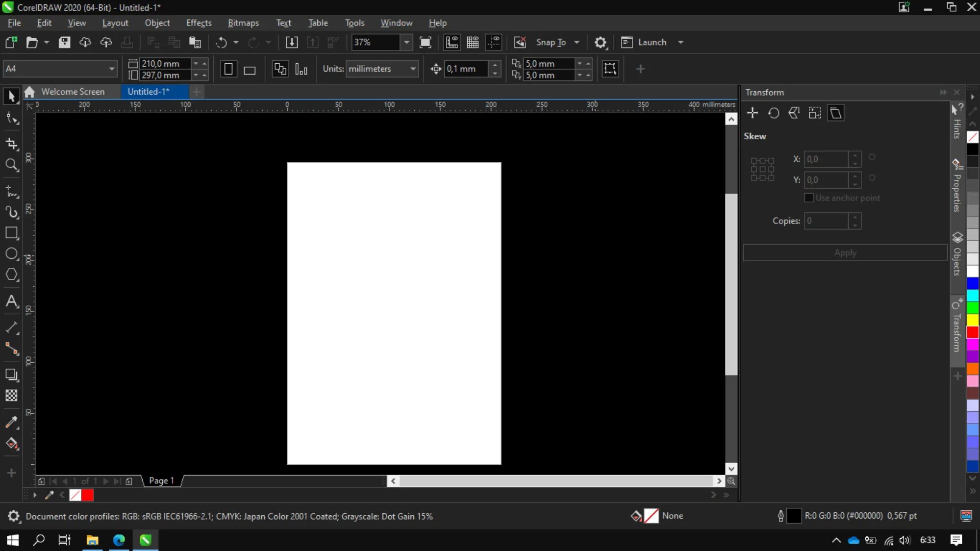The width and height of the screenshot is (980, 551).
Task: Click the Launch button
Action: [x=652, y=43]
